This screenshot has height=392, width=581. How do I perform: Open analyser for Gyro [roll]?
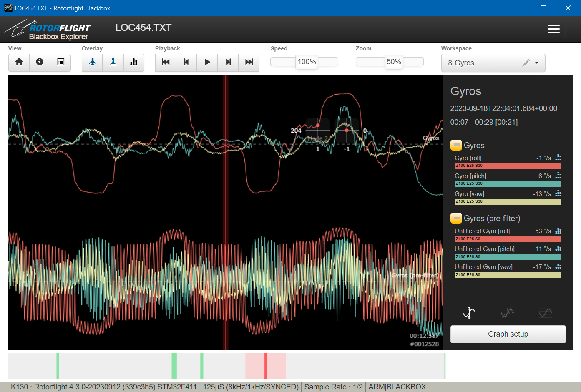558,158
